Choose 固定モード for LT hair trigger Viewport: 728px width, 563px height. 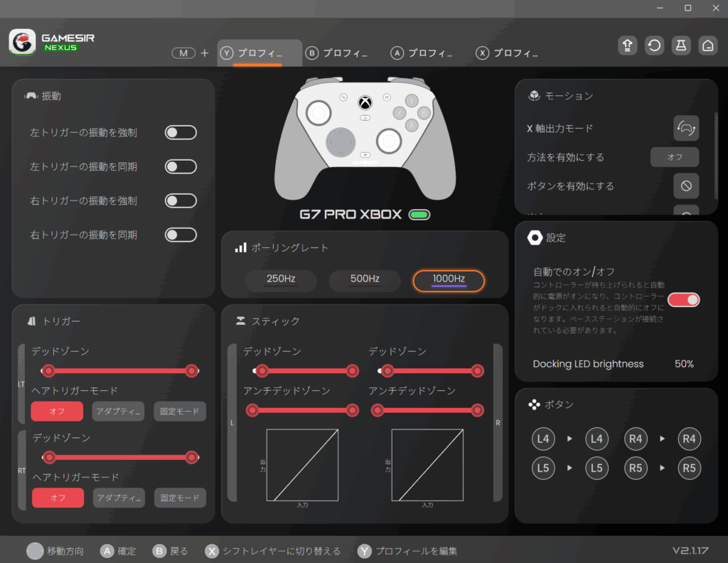click(180, 411)
